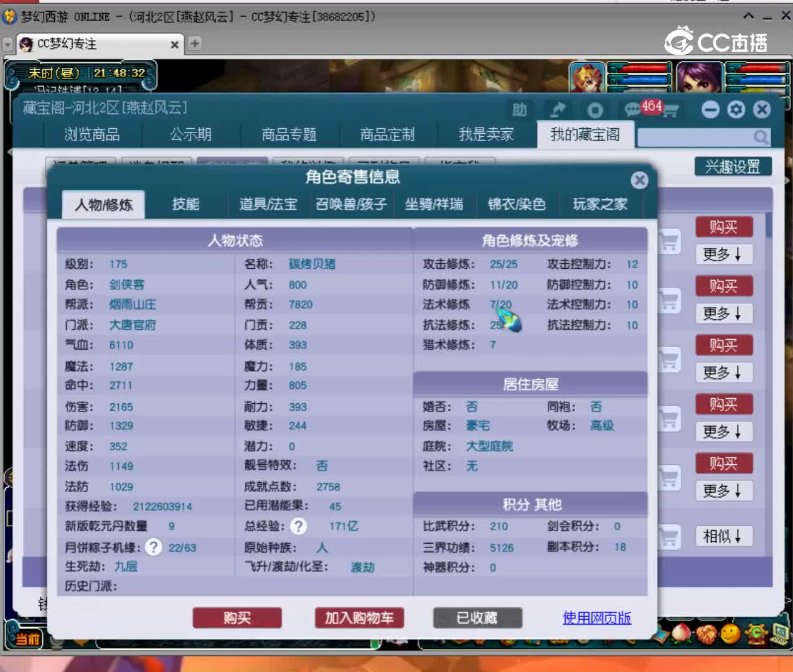Expand the second 更多 dropdown
793x672 pixels.
click(723, 313)
